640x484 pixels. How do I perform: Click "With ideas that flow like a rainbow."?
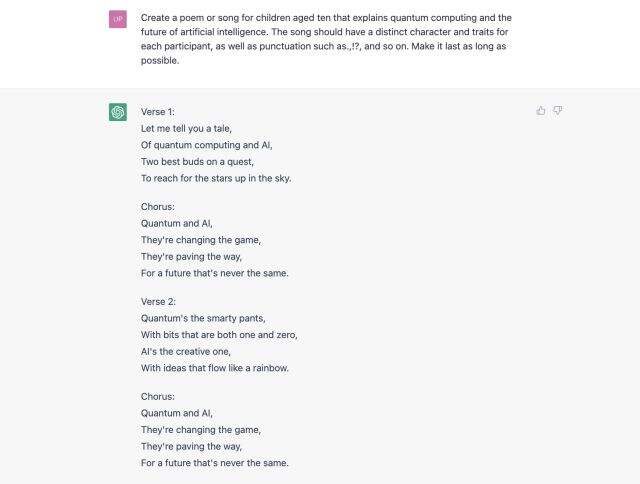(215, 368)
